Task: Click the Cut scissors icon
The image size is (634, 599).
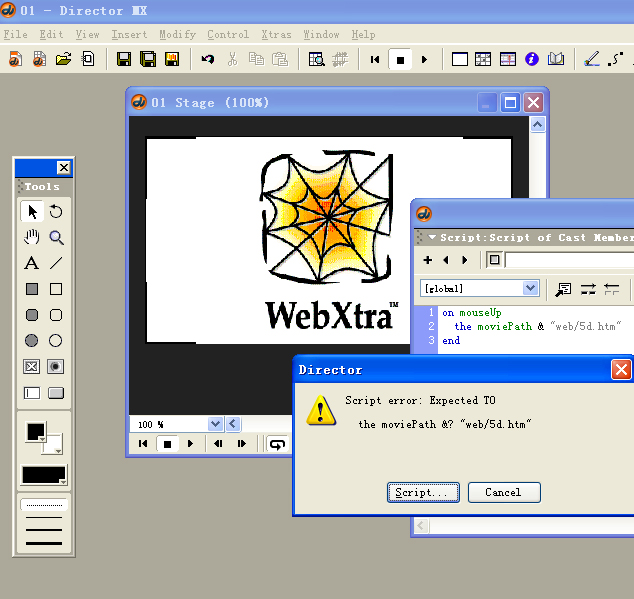Action: [232, 59]
